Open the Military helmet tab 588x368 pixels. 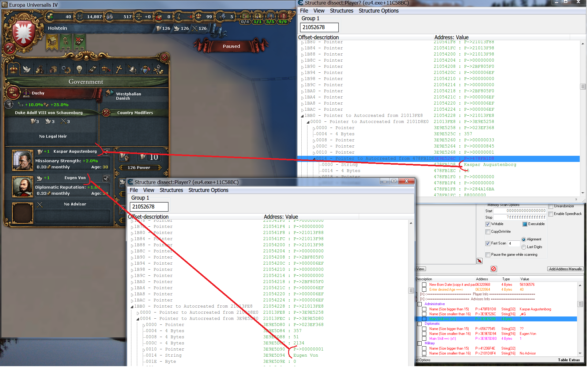point(132,69)
